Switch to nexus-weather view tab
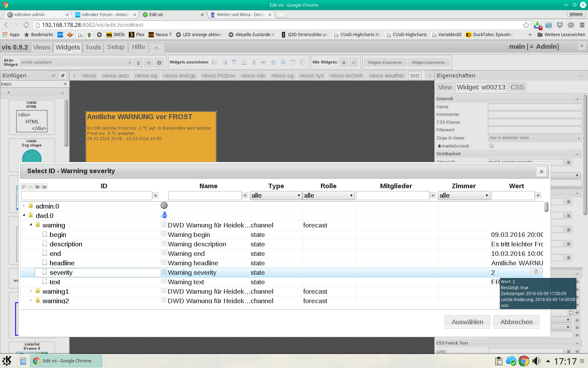 (x=386, y=75)
